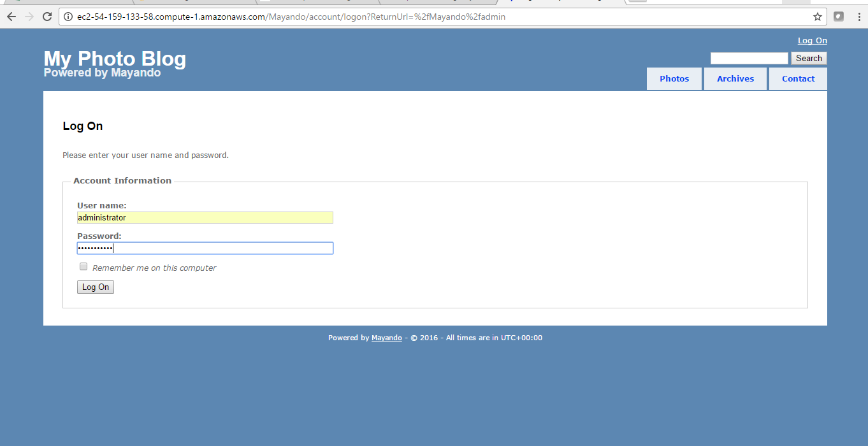
Task: Click into the Password field
Action: 205,248
